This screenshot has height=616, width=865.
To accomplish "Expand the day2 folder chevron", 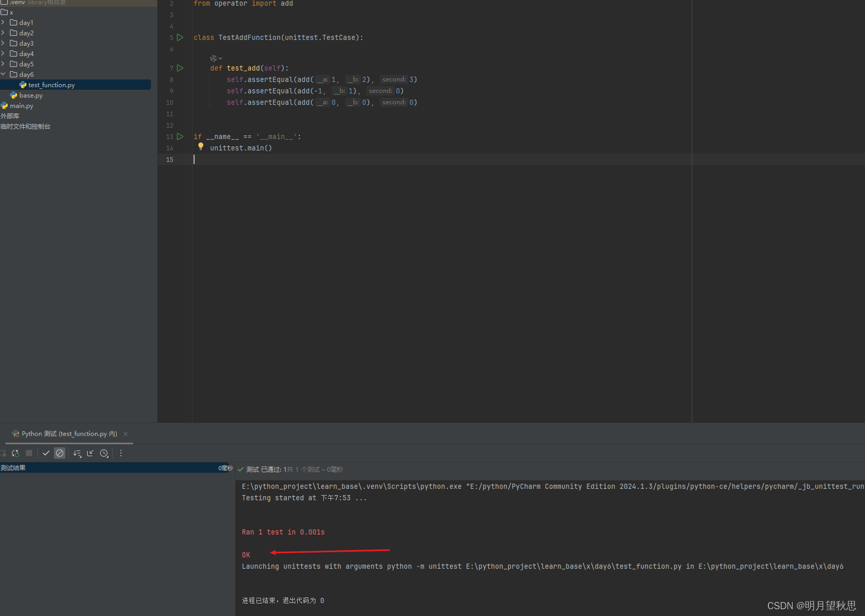I will coord(3,33).
